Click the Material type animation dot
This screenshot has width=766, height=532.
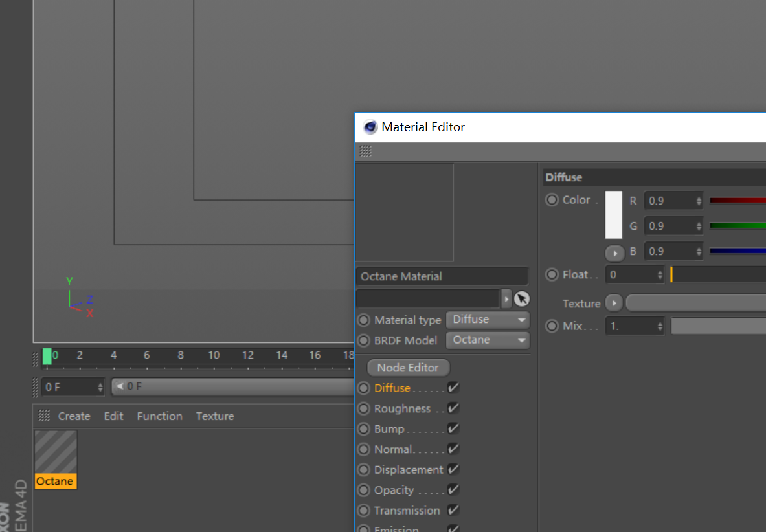[x=363, y=320]
